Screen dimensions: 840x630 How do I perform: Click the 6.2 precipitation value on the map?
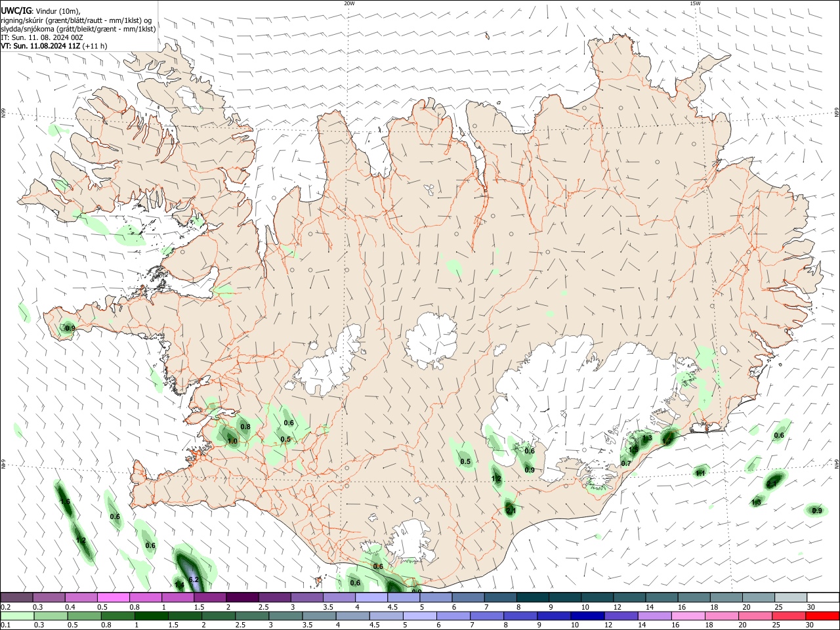(x=194, y=579)
